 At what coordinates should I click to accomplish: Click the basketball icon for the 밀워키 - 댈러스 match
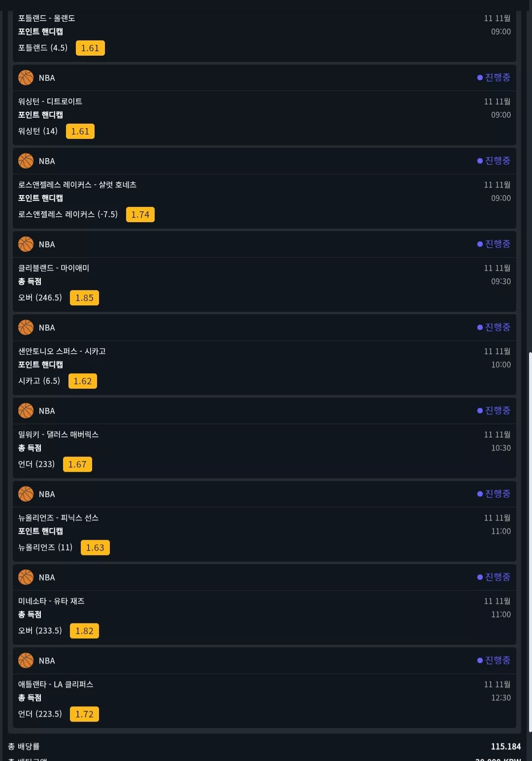point(26,411)
